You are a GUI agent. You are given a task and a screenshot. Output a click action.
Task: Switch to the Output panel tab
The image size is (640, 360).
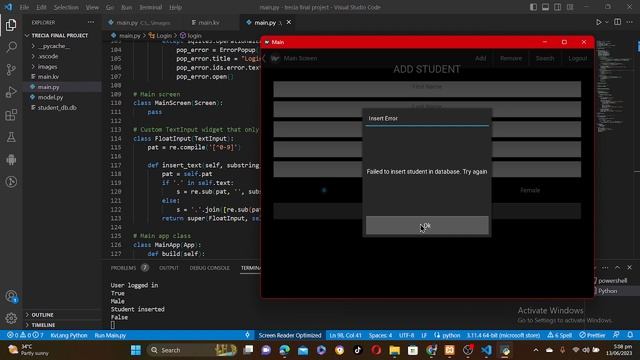[169, 268]
